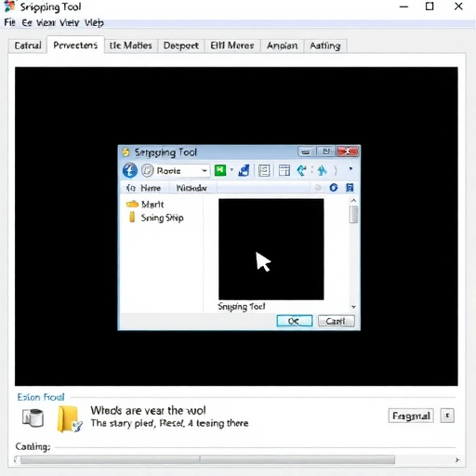476x476 pixels.
Task: Minimize the inner Snipping Tool window
Action: pos(307,152)
